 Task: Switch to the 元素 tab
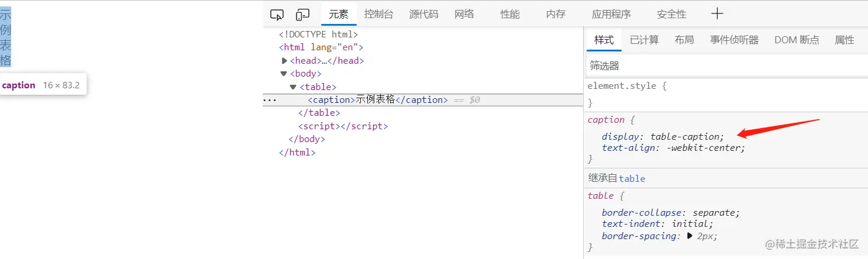(x=339, y=15)
